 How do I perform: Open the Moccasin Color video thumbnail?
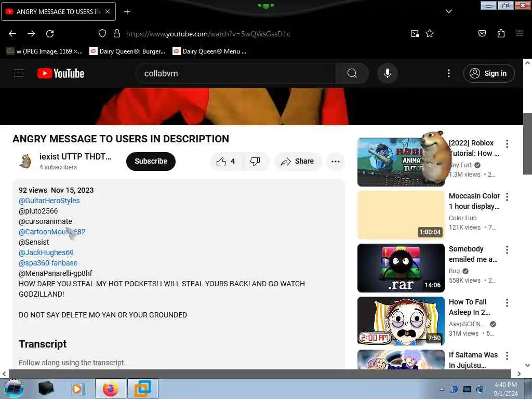[x=401, y=215]
